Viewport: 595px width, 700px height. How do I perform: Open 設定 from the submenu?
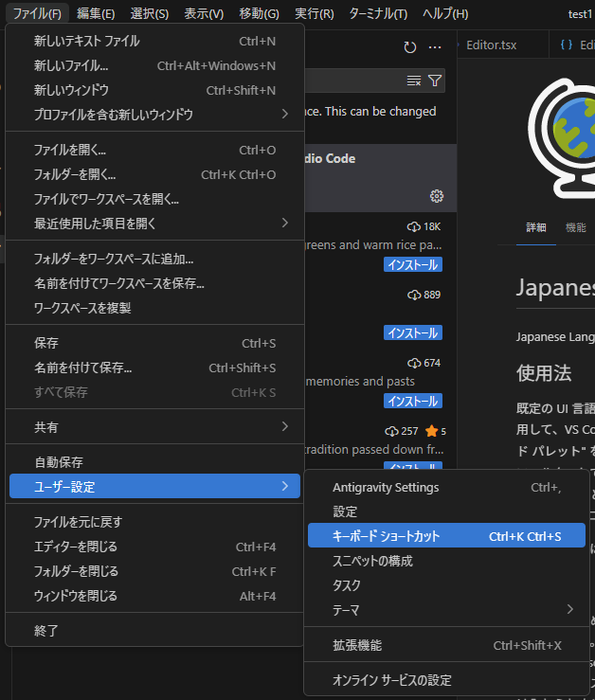coord(446,512)
